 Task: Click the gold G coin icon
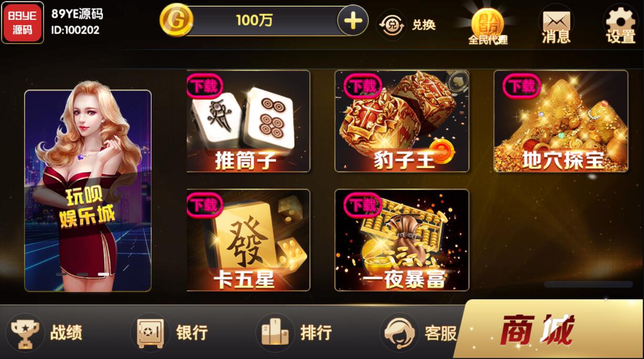point(176,20)
